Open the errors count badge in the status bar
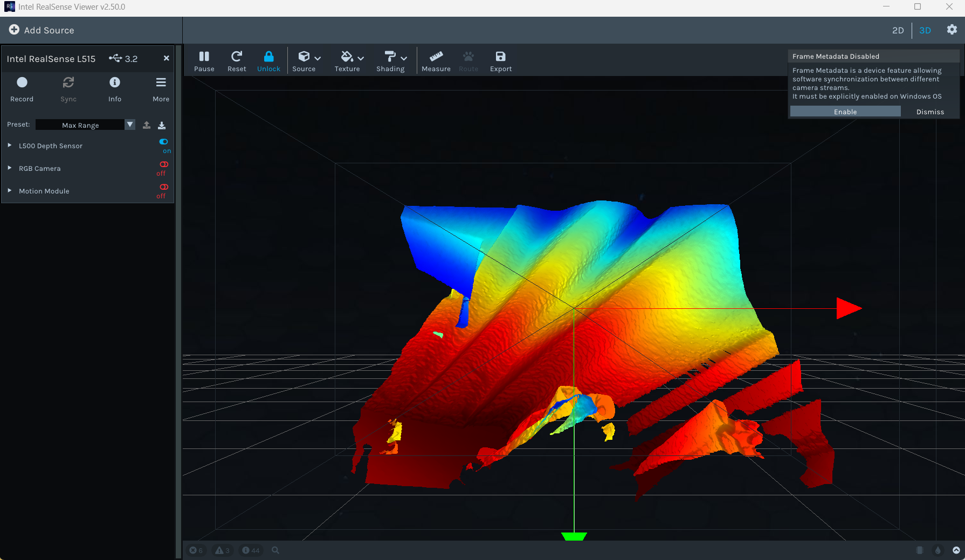965x560 pixels. coord(196,550)
